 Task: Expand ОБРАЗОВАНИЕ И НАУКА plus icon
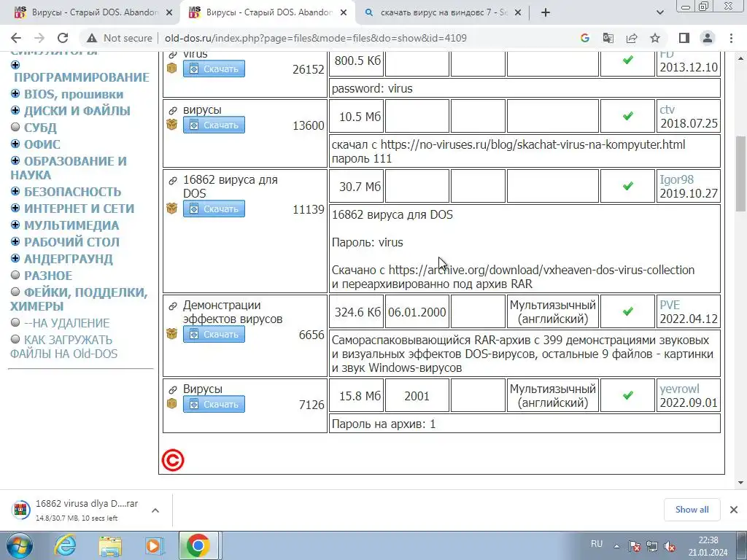tap(15, 160)
